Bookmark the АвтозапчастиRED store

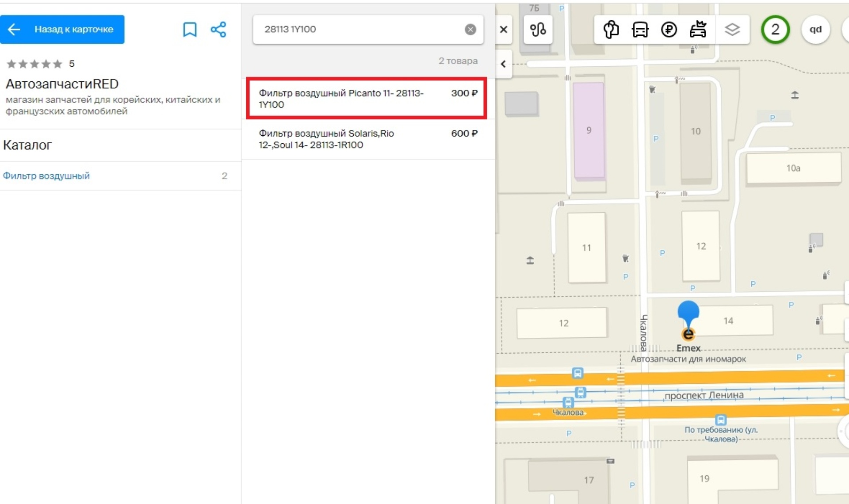(x=190, y=30)
